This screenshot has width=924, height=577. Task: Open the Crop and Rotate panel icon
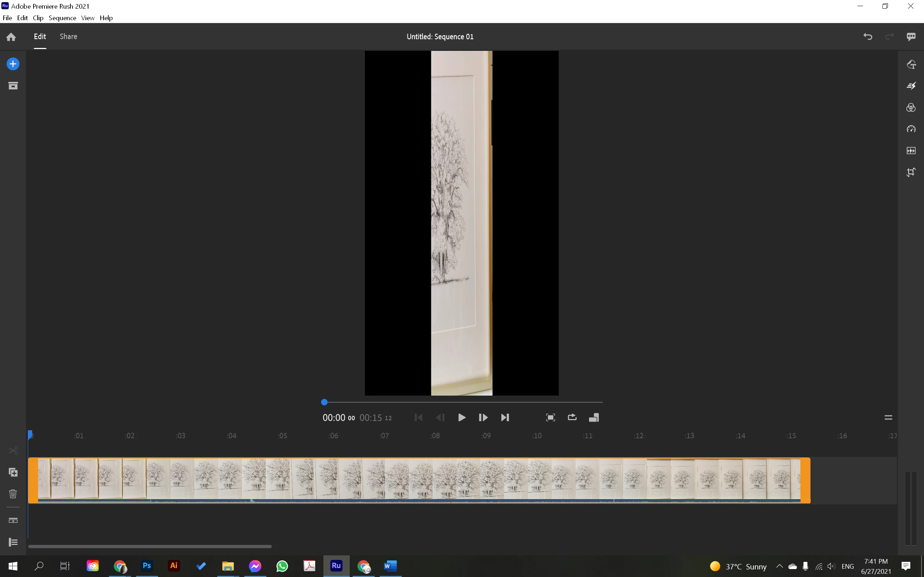pos(911,172)
